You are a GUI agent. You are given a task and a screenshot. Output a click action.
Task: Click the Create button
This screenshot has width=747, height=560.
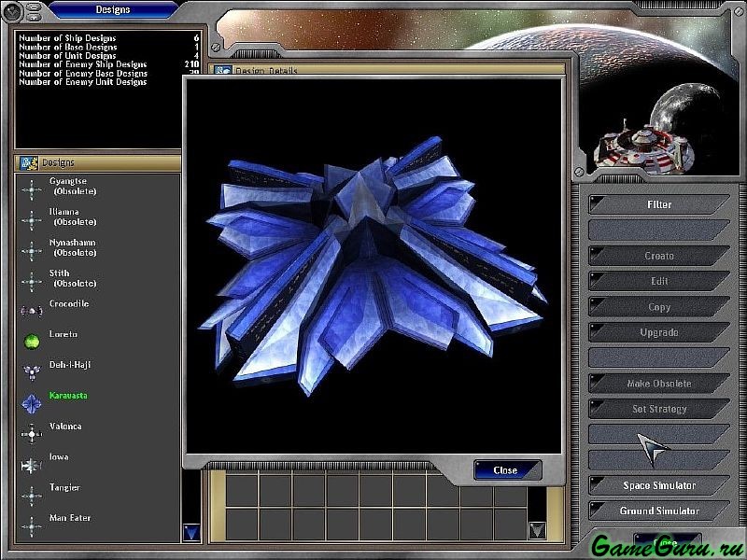(659, 256)
